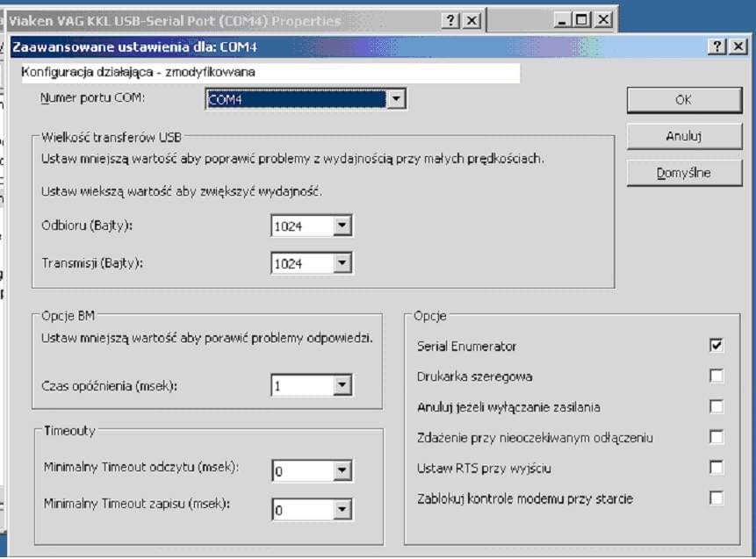Enable the Drukarka szeregowa checkbox

(x=716, y=376)
